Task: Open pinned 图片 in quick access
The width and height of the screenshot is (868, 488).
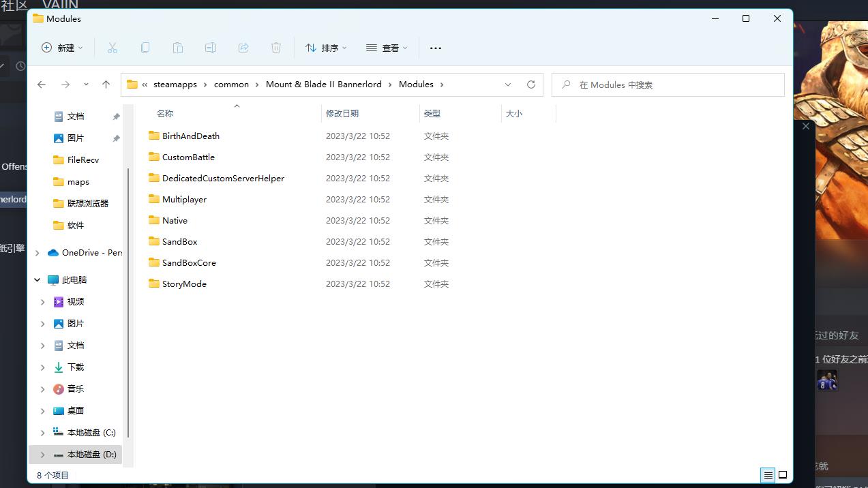Action: click(76, 138)
